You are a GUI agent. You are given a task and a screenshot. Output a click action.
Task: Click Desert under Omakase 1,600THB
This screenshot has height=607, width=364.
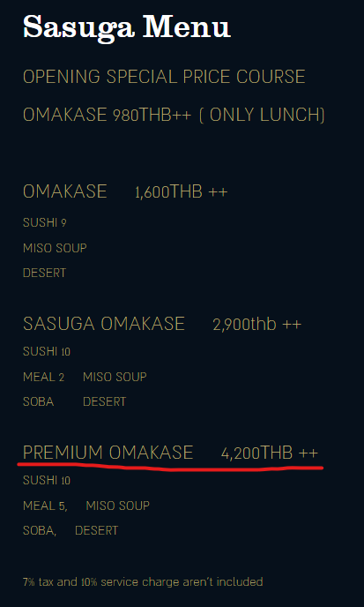(44, 273)
